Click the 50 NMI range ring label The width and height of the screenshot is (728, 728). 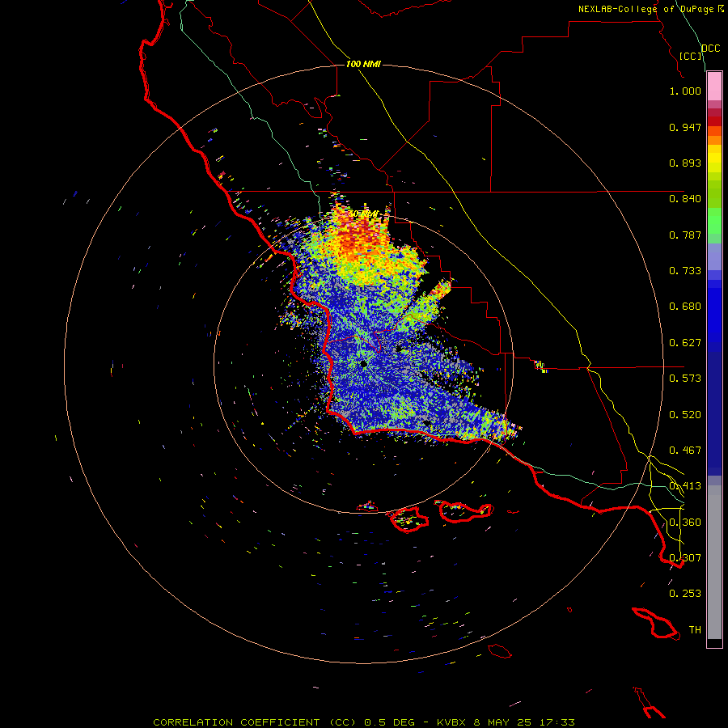tap(362, 214)
